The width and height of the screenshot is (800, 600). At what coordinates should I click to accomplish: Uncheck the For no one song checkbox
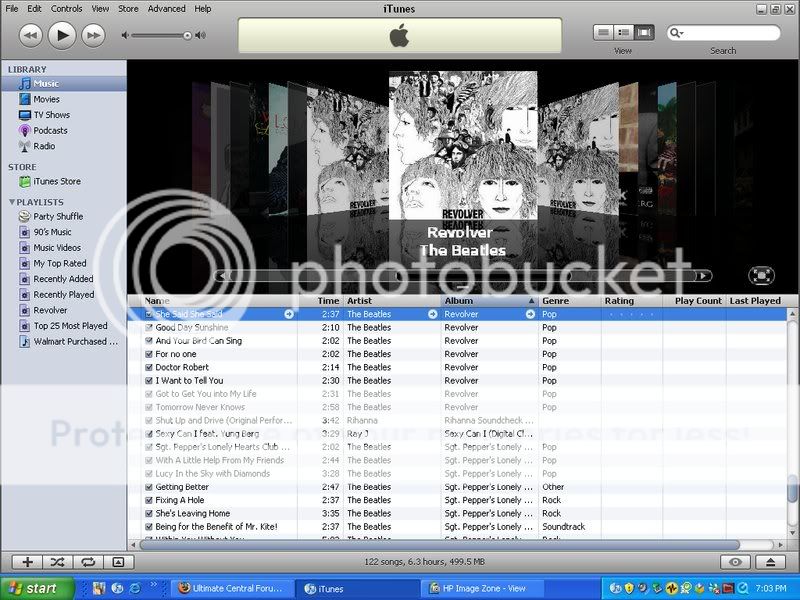tap(149, 354)
